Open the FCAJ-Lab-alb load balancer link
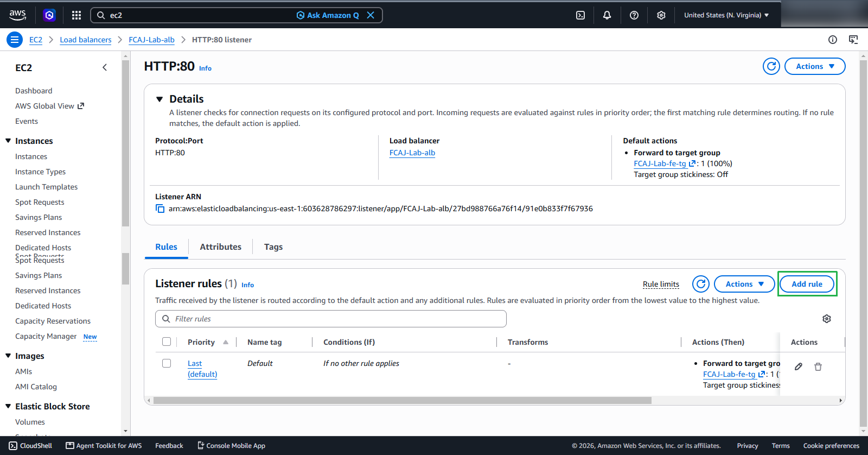Image resolution: width=868 pixels, height=455 pixels. (412, 153)
